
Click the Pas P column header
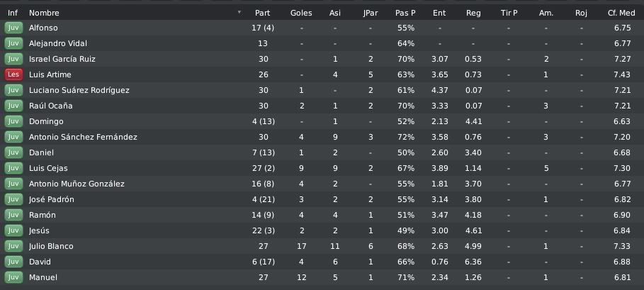[x=405, y=13]
